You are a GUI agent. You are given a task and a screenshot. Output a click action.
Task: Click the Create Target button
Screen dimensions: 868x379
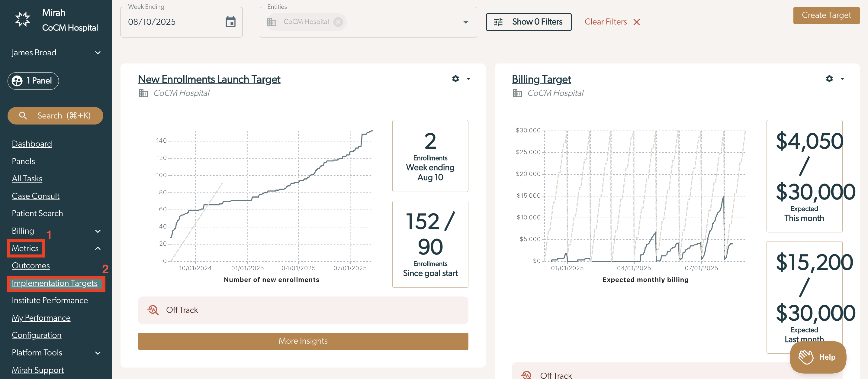coord(826,15)
